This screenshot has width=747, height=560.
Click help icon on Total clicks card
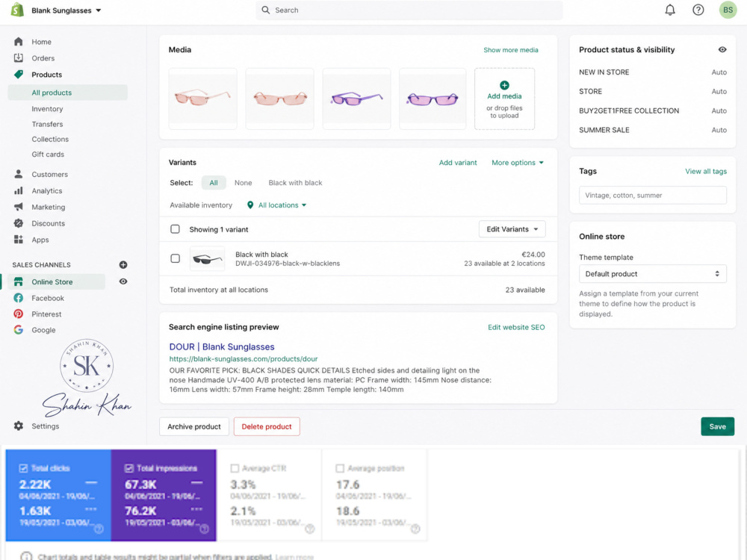click(99, 529)
